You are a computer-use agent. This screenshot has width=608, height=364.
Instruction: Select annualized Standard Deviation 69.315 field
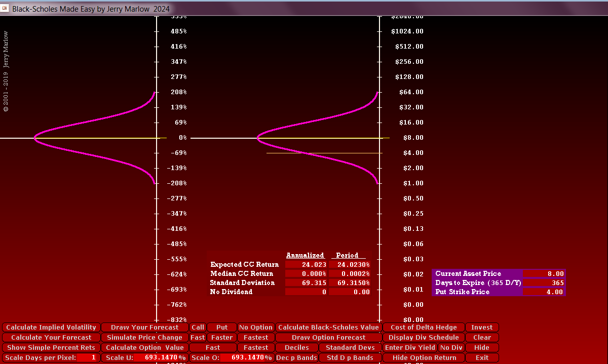pyautogui.click(x=306, y=283)
